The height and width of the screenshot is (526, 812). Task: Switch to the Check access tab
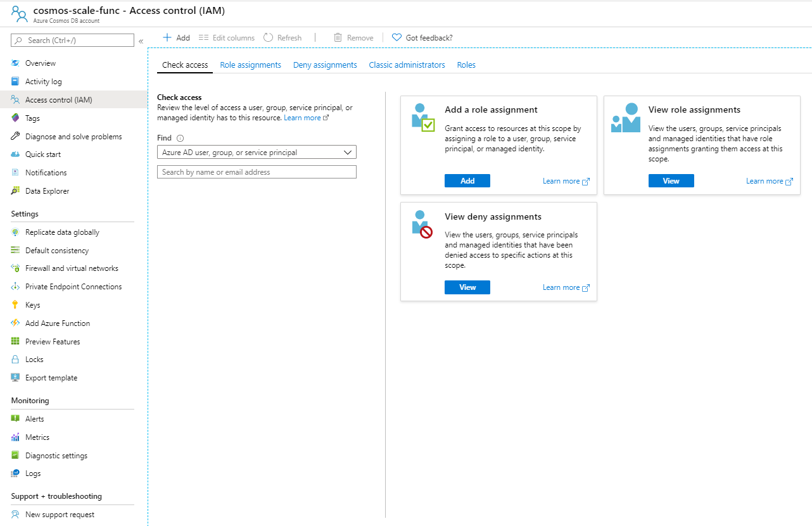tap(185, 65)
